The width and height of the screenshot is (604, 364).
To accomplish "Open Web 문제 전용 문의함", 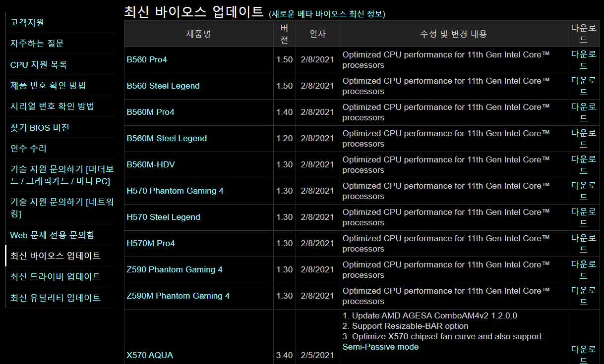I will 52,235.
